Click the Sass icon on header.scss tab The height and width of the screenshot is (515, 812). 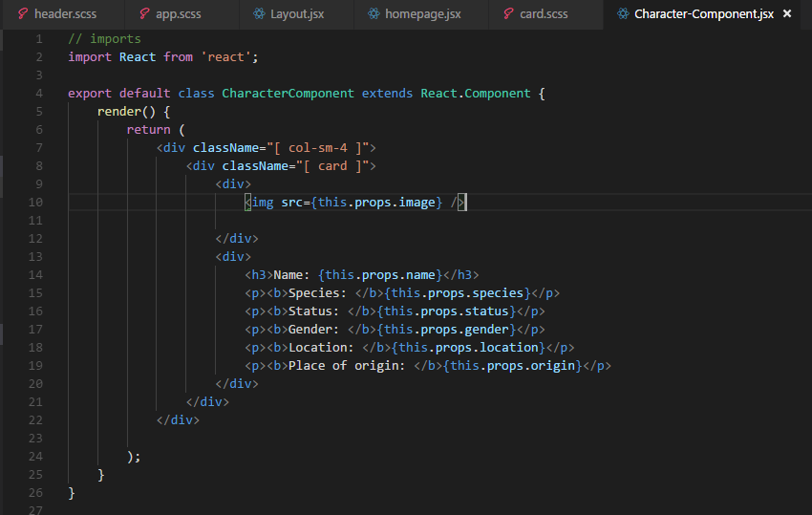coord(23,13)
